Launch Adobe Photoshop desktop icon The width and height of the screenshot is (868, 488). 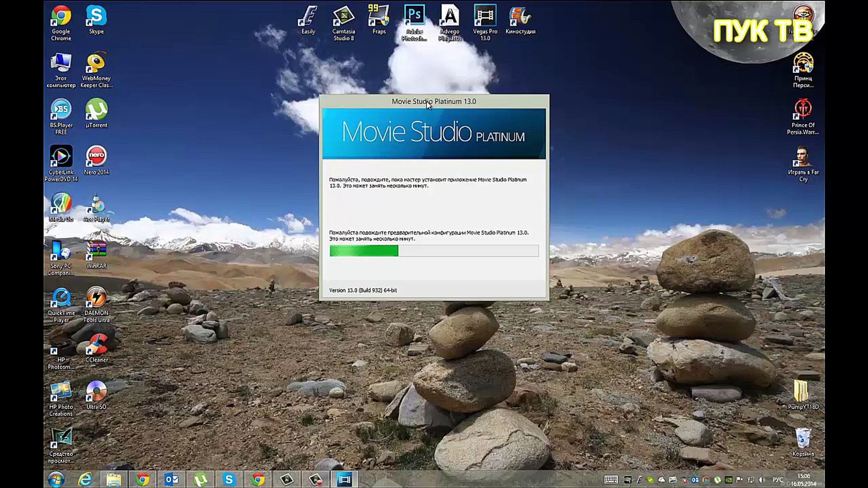point(414,23)
